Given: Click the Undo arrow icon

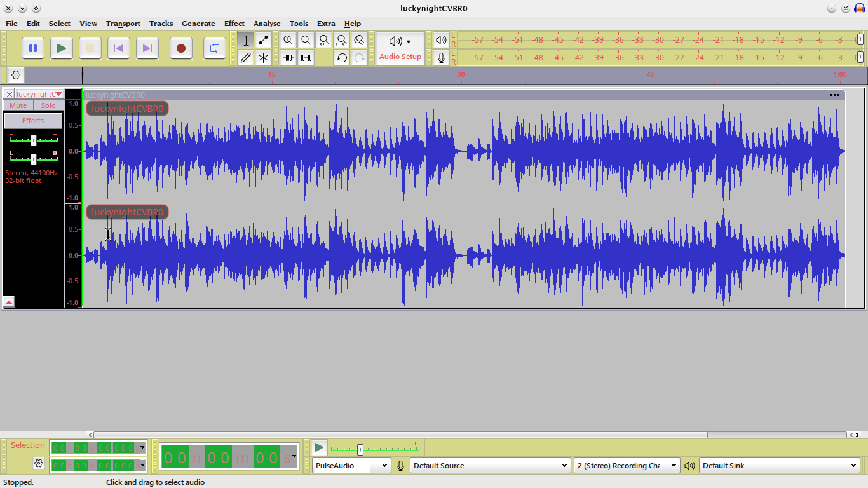Looking at the screenshot, I should pos(342,58).
